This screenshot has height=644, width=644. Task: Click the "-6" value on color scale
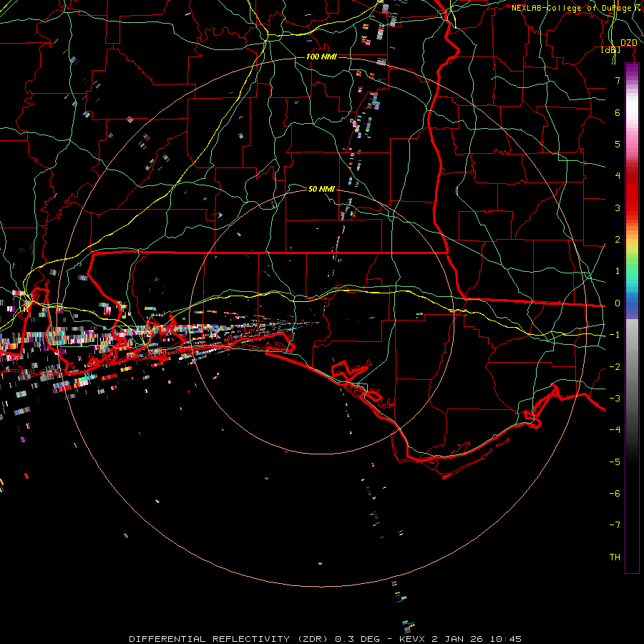click(x=615, y=494)
